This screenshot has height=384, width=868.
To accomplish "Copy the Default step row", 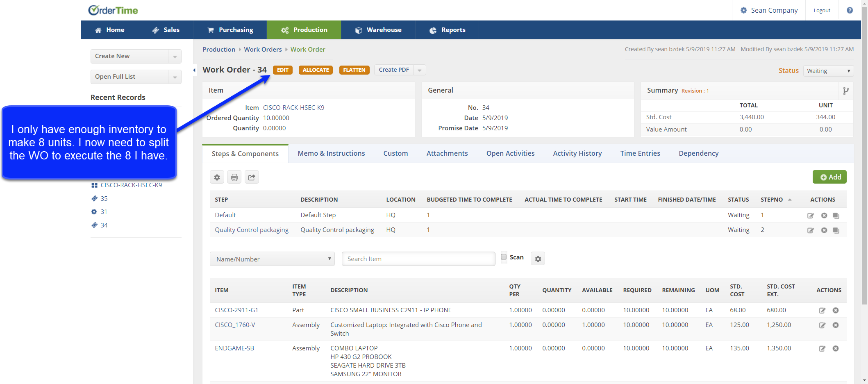I will click(836, 216).
